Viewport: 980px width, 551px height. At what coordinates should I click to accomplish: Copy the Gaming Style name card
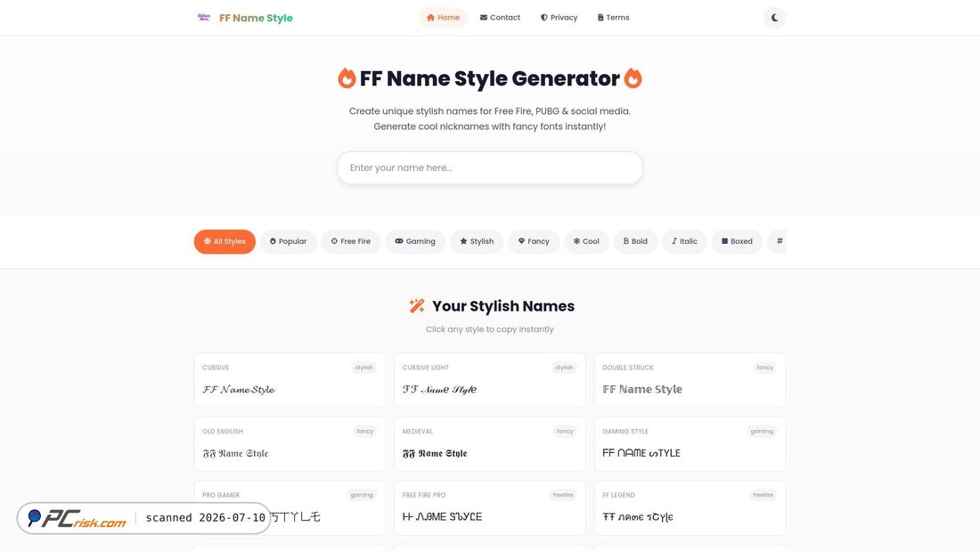[690, 444]
